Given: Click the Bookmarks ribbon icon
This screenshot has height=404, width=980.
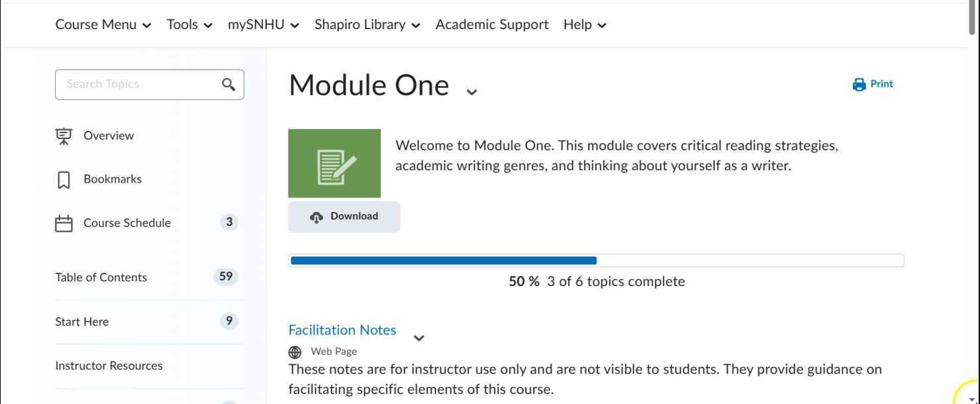Looking at the screenshot, I should coord(64,179).
